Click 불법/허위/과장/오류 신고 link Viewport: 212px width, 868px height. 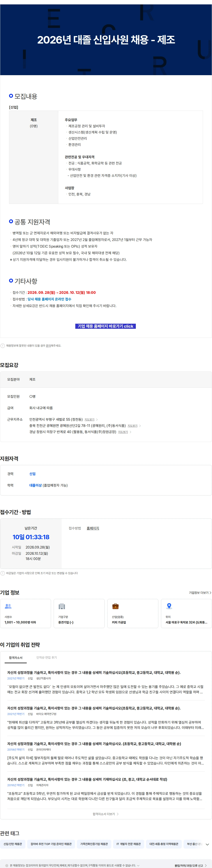pyautogui.click(x=190, y=865)
